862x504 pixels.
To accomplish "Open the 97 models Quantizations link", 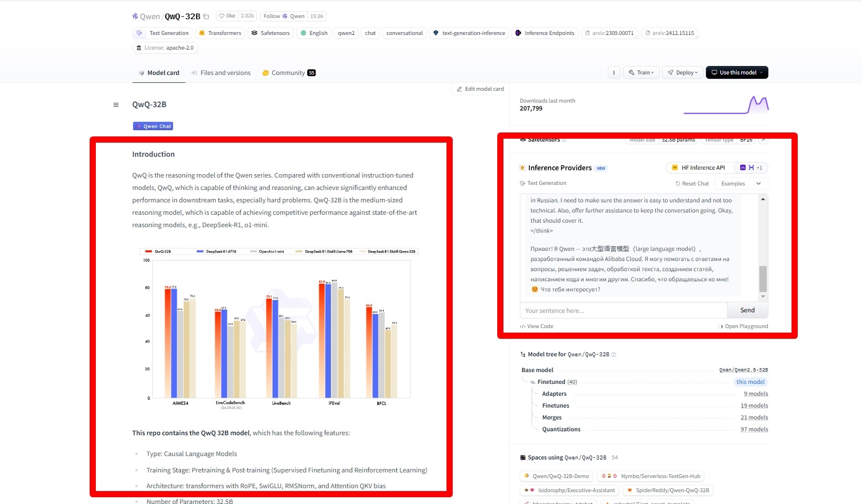I will coord(754,430).
